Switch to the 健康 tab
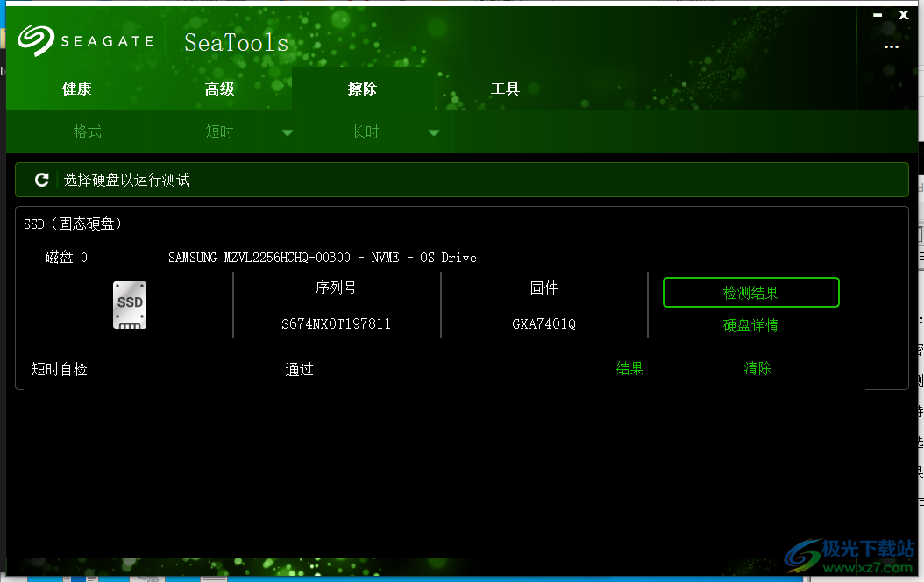The image size is (924, 582). [77, 89]
